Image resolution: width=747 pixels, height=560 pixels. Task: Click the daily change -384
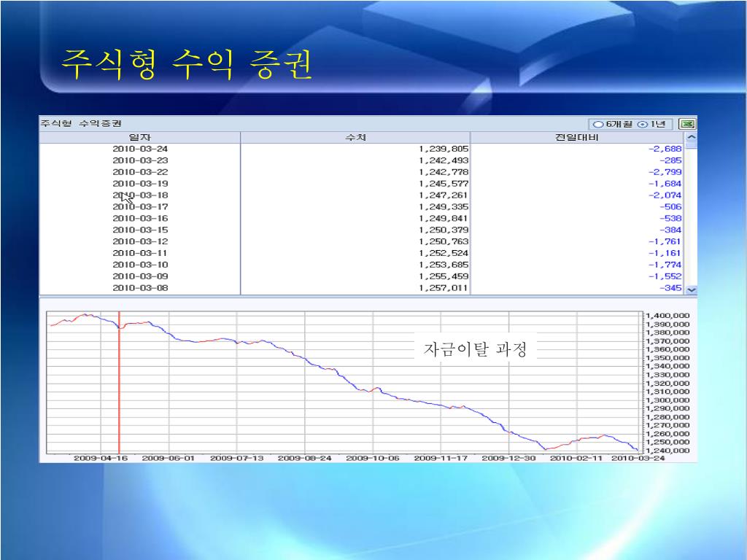point(671,230)
